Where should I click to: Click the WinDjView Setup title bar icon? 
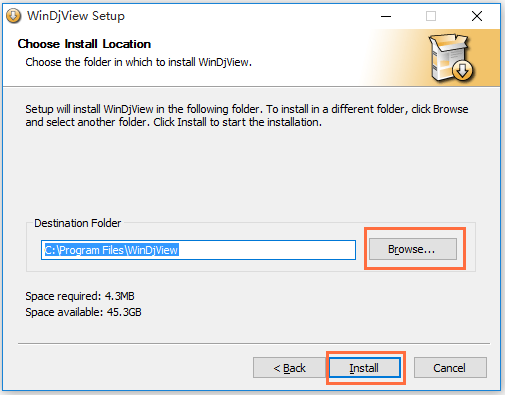14,16
